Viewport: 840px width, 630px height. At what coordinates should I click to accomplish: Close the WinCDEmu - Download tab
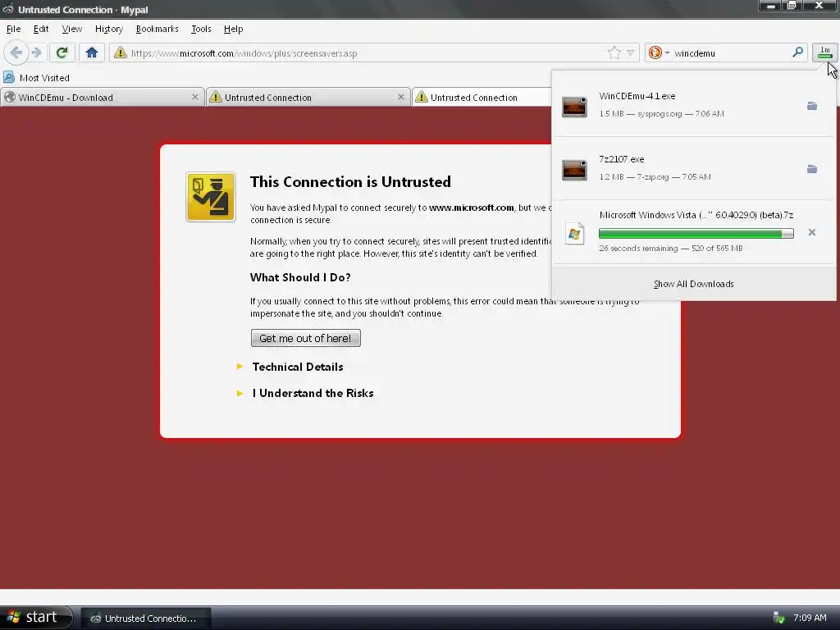click(195, 97)
